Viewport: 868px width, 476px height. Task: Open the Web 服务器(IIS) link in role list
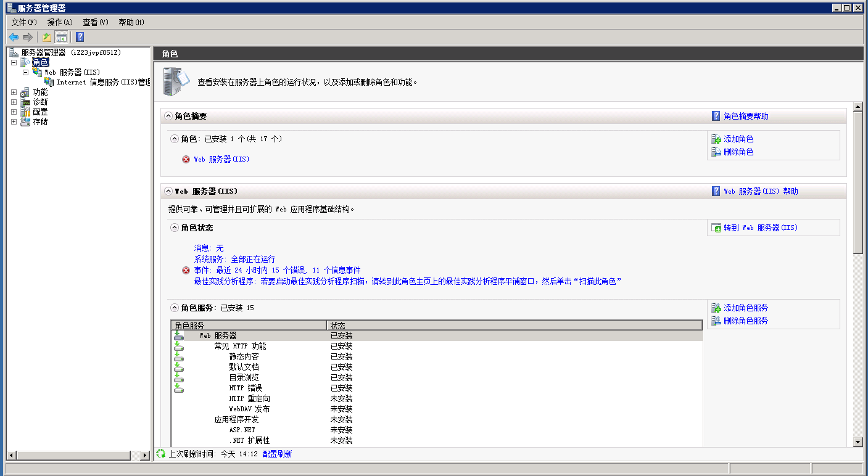(221, 159)
